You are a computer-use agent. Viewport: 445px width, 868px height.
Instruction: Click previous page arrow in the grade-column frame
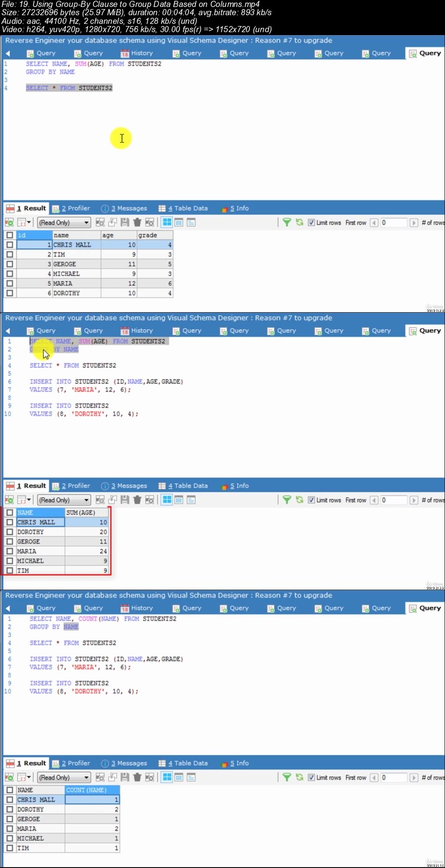374,223
